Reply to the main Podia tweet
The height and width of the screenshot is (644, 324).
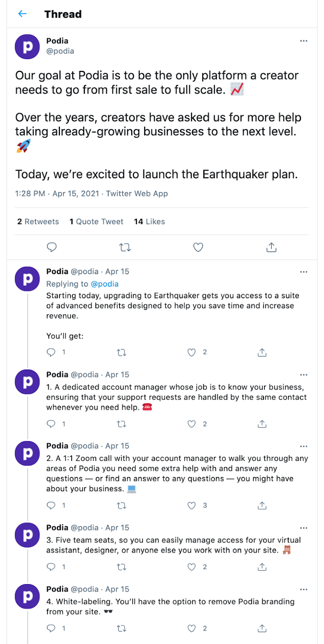point(52,247)
